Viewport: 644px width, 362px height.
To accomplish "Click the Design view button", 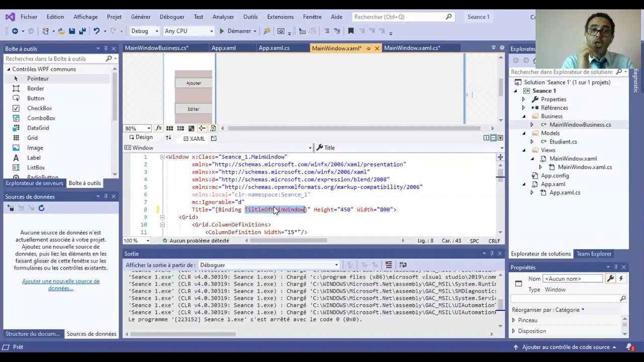I will (x=140, y=138).
